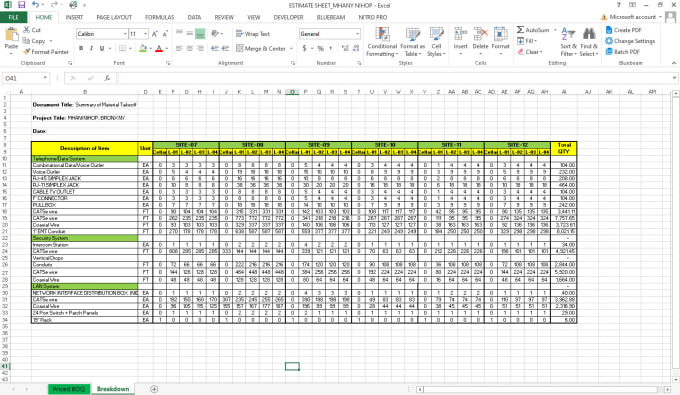680x395 pixels.
Task: Click the Format as Table icon
Action: pos(412,34)
